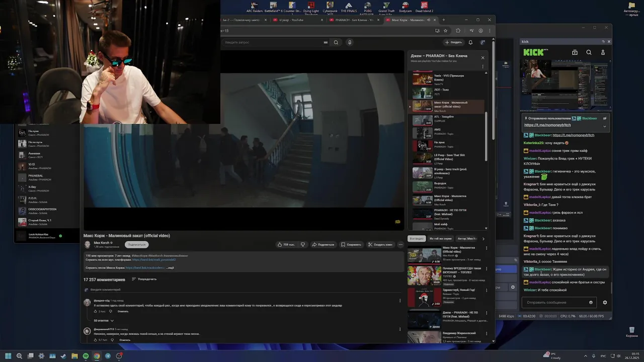This screenshot has height=362, width=644.
Task: Open Kick chat settings gear
Action: click(605, 302)
